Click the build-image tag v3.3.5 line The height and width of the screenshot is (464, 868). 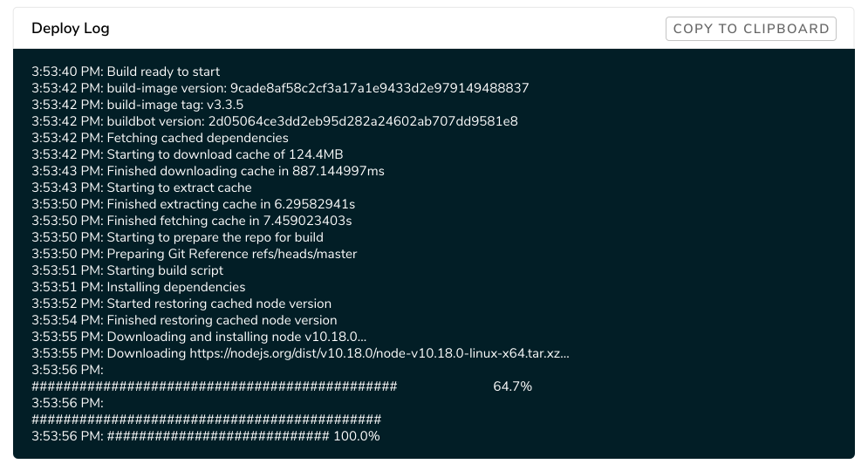137,105
